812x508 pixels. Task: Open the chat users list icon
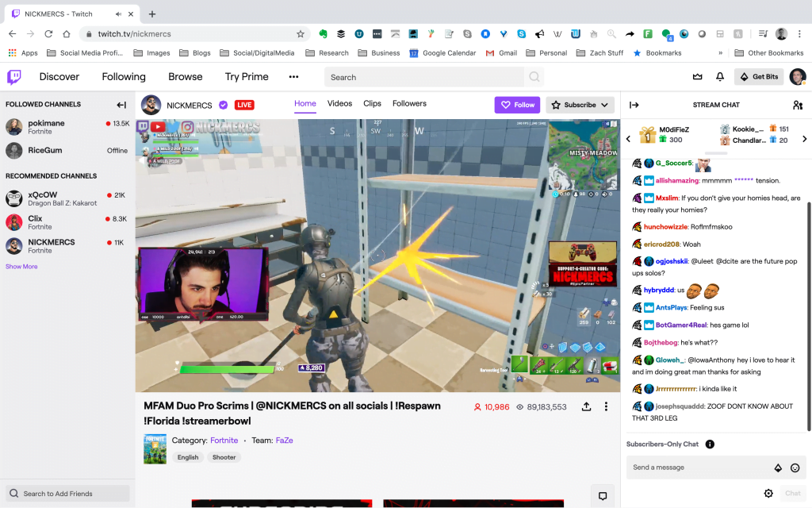798,106
